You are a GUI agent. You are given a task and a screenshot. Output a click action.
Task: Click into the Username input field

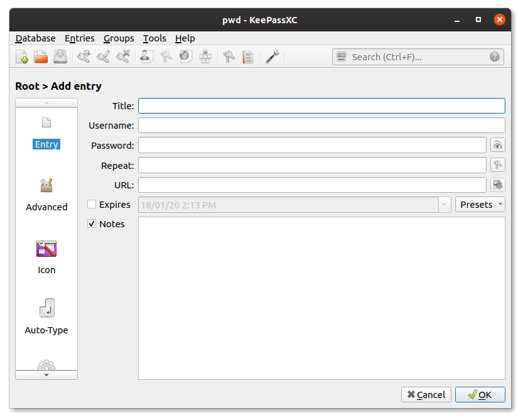[321, 126]
